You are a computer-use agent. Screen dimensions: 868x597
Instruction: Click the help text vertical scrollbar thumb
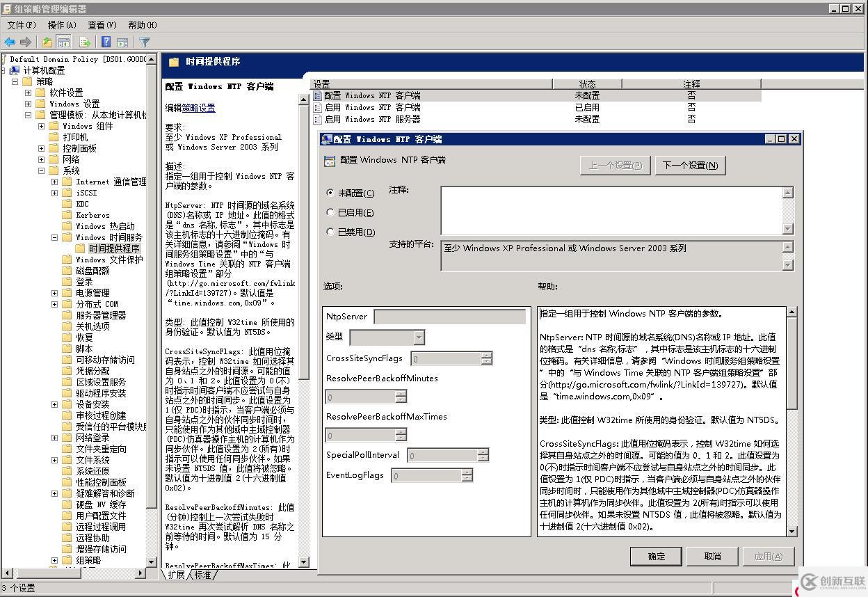click(791, 364)
